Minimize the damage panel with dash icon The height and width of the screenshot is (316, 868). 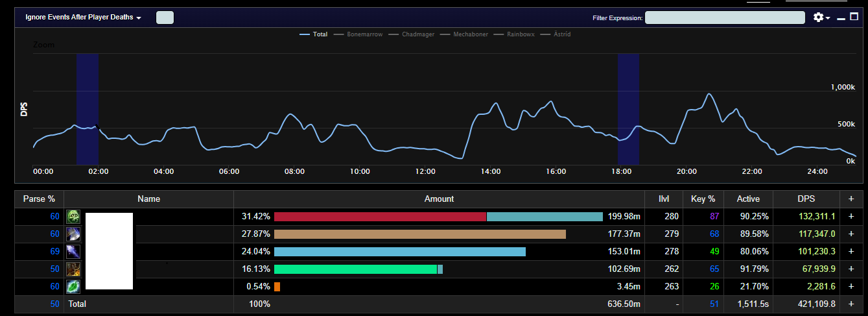click(841, 18)
